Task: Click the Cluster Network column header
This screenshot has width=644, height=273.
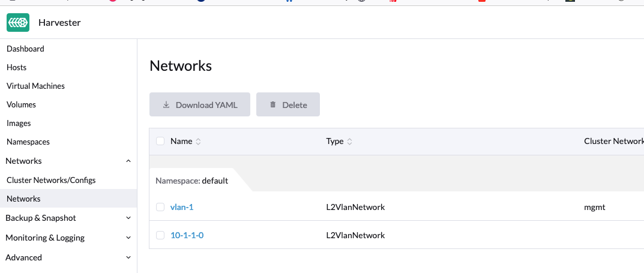Action: click(613, 141)
